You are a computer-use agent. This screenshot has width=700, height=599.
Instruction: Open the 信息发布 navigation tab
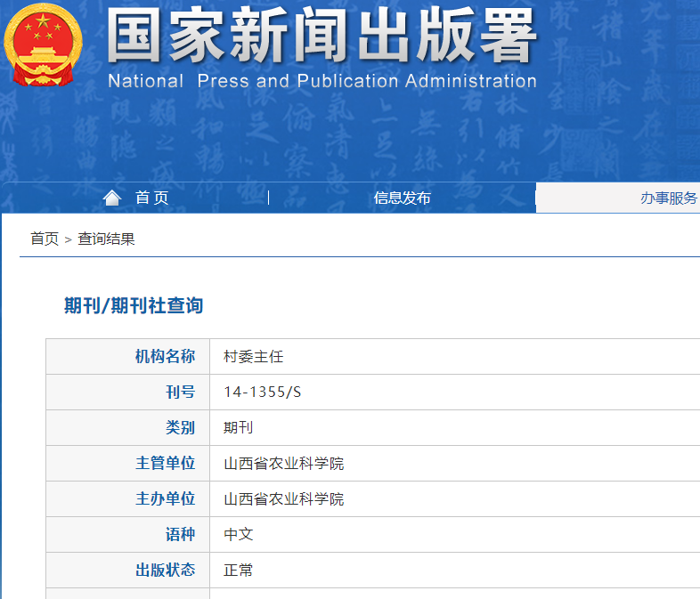coord(402,198)
